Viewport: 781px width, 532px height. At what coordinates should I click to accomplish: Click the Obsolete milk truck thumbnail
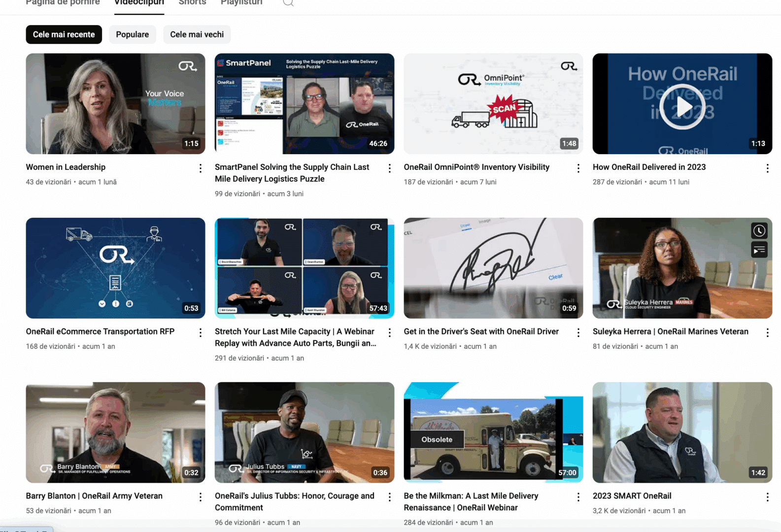coord(493,432)
